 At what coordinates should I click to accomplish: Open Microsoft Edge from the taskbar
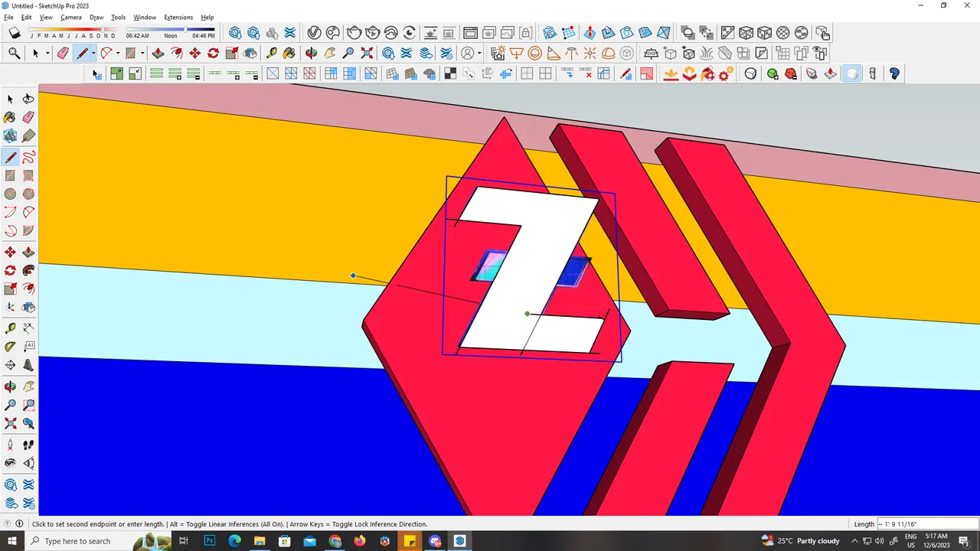[x=234, y=541]
